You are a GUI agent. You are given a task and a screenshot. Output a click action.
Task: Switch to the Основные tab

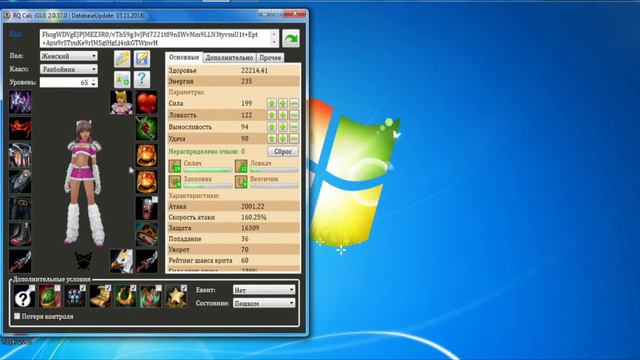click(184, 57)
